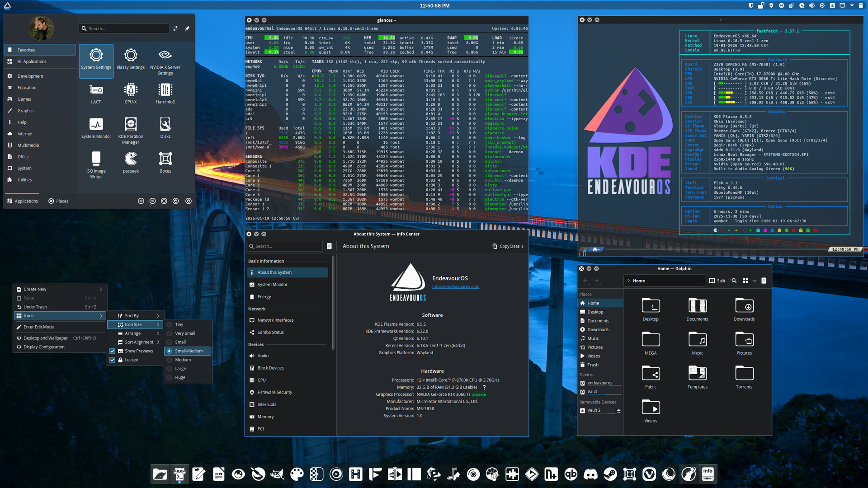Open Dolphin's view mode dropdown arrow
This screenshot has height=488, width=868.
[755, 281]
